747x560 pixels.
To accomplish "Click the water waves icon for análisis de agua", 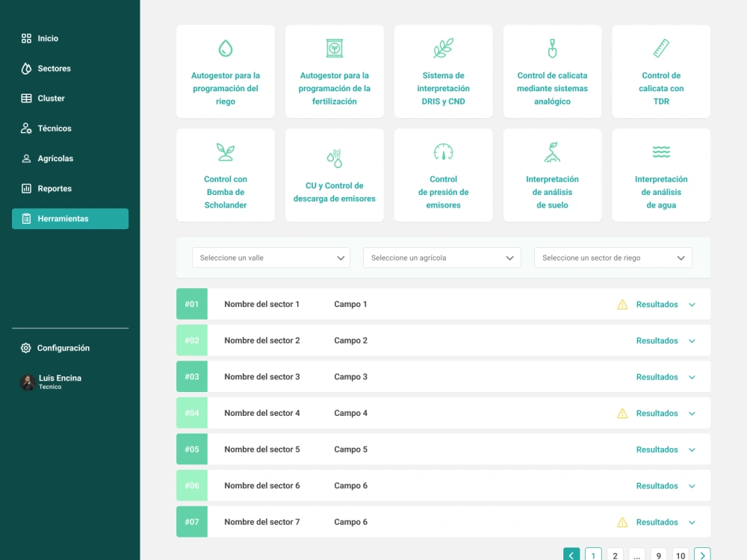I will coord(660,151).
